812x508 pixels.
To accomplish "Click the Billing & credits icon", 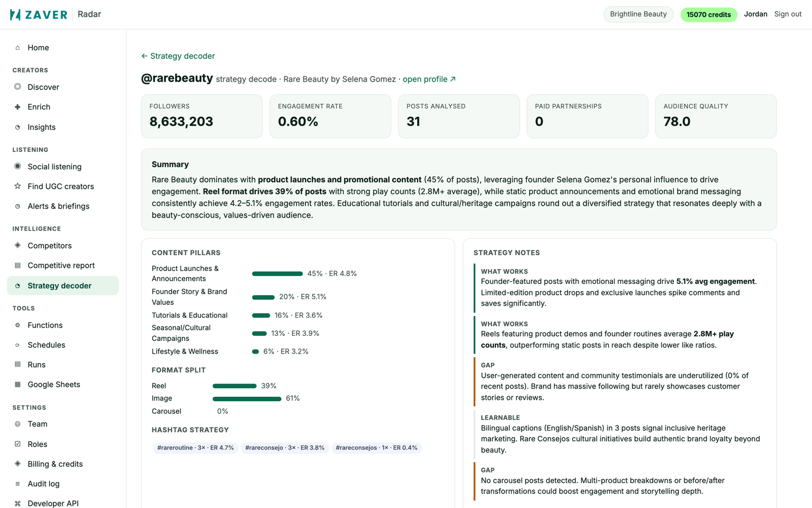I will [x=18, y=464].
